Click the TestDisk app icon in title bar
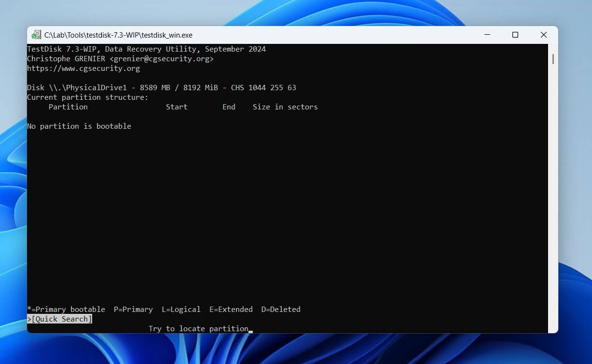The height and width of the screenshot is (364, 592). (x=36, y=35)
